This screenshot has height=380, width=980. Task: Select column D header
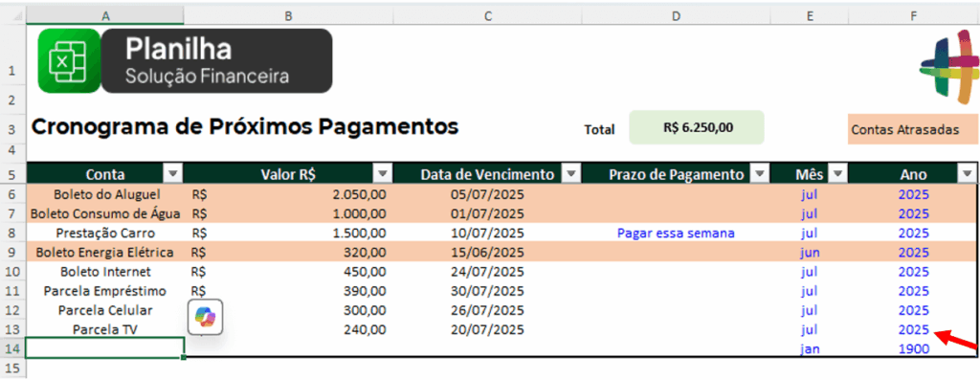[x=677, y=15]
